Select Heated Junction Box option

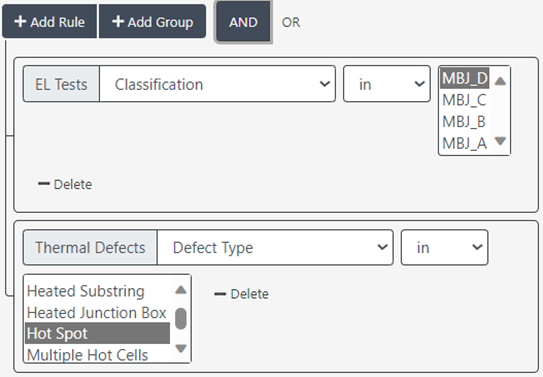click(97, 312)
